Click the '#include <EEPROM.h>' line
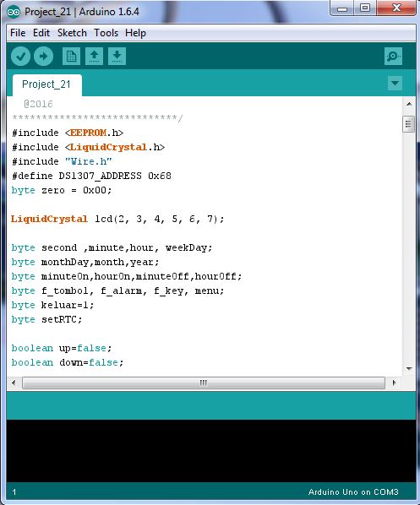 (68, 133)
